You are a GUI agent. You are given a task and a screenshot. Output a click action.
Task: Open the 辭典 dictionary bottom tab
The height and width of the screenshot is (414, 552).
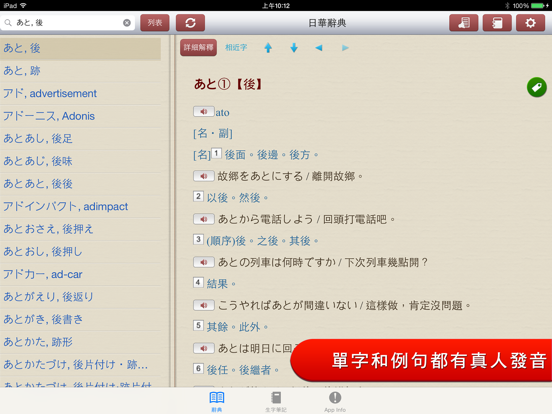coord(217,401)
